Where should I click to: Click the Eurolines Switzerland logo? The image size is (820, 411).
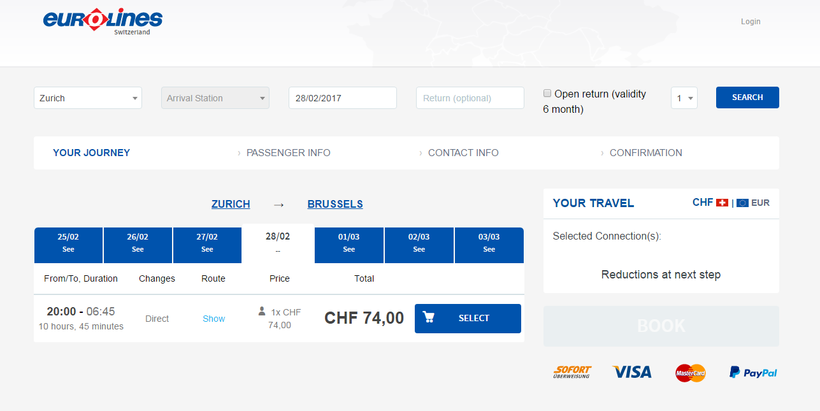pos(103,21)
